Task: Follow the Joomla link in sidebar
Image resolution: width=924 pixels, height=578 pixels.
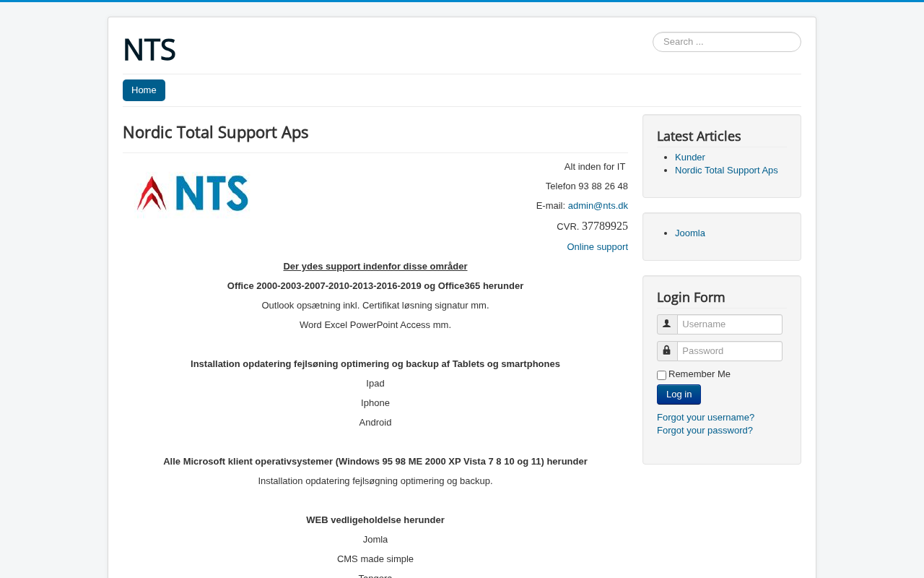Action: (690, 233)
